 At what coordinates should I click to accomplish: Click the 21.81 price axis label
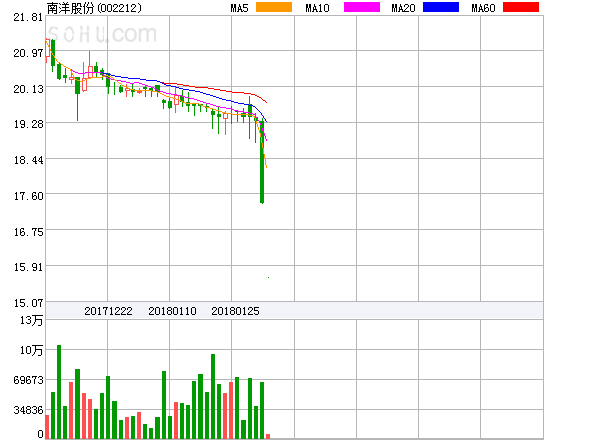28,17
